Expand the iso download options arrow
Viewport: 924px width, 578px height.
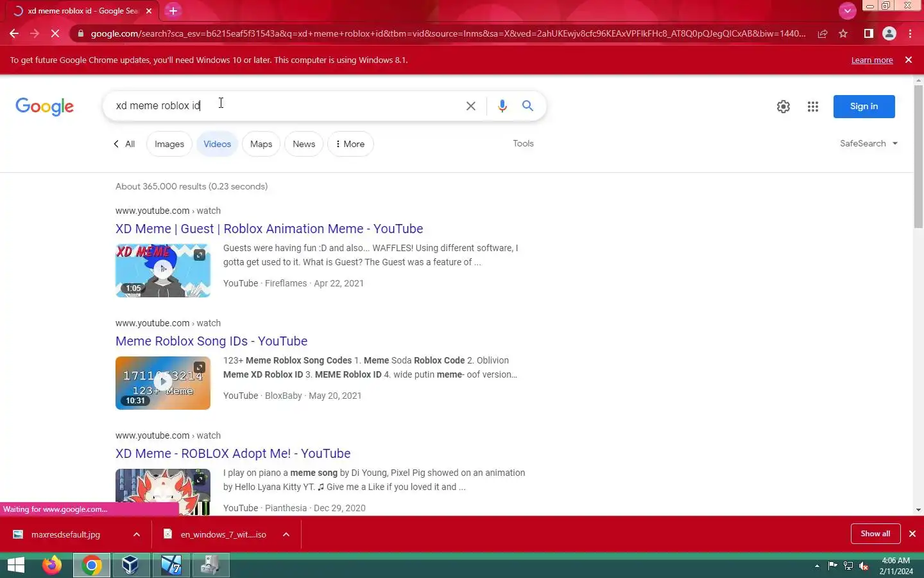[286, 534]
